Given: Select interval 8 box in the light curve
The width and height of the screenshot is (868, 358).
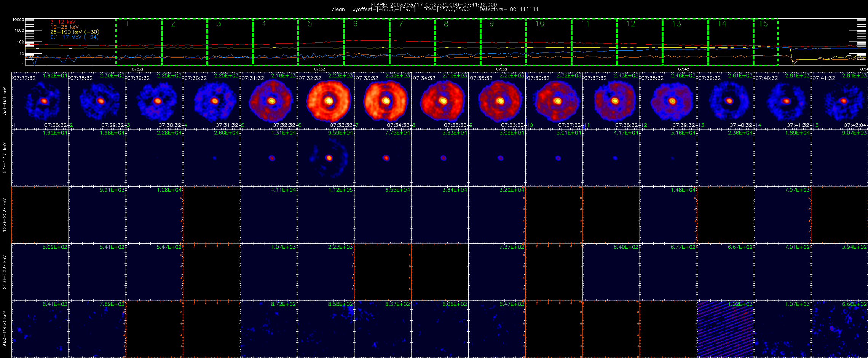Looking at the screenshot, I should pyautogui.click(x=458, y=42).
